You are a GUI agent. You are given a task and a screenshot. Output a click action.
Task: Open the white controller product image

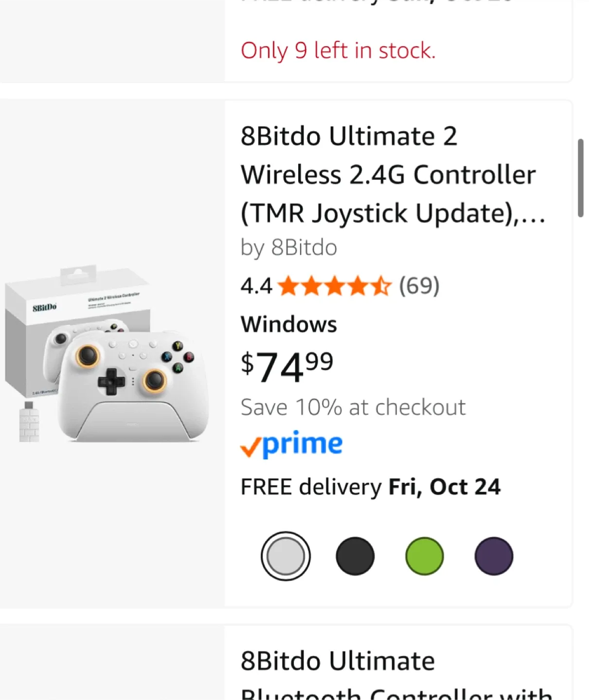tap(131, 384)
